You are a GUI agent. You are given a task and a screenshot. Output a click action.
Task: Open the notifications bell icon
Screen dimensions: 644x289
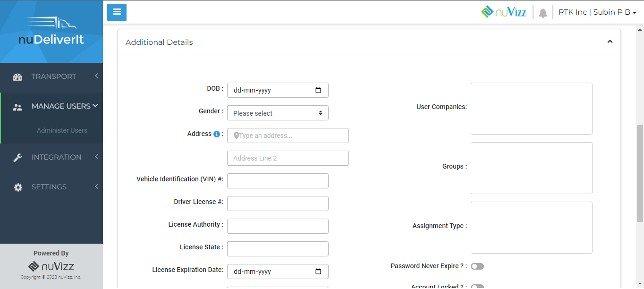(x=543, y=13)
